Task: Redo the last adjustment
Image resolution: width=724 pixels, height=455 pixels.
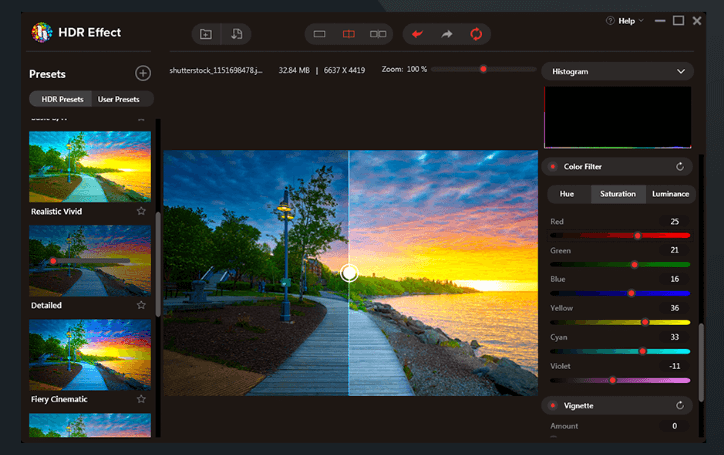Action: [x=446, y=34]
